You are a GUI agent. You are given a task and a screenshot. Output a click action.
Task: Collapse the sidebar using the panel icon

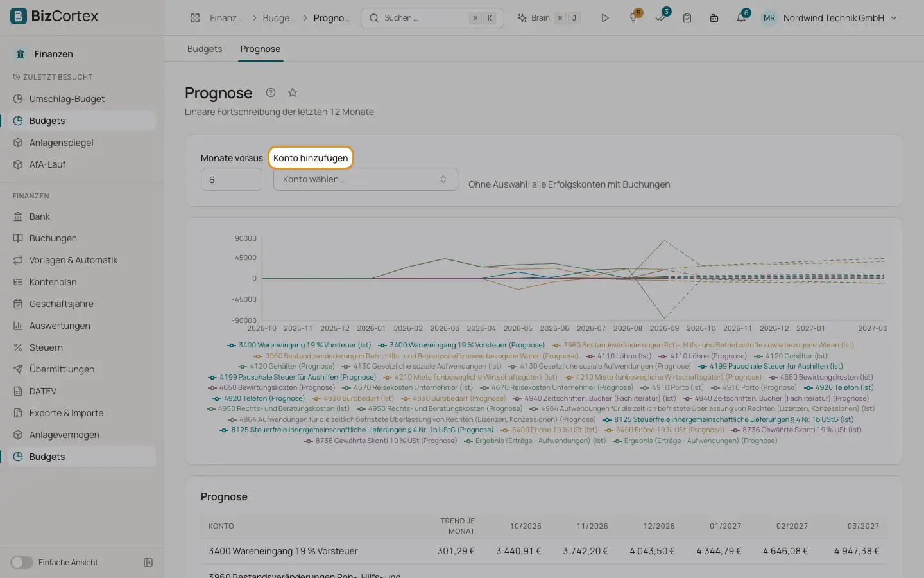click(x=148, y=563)
